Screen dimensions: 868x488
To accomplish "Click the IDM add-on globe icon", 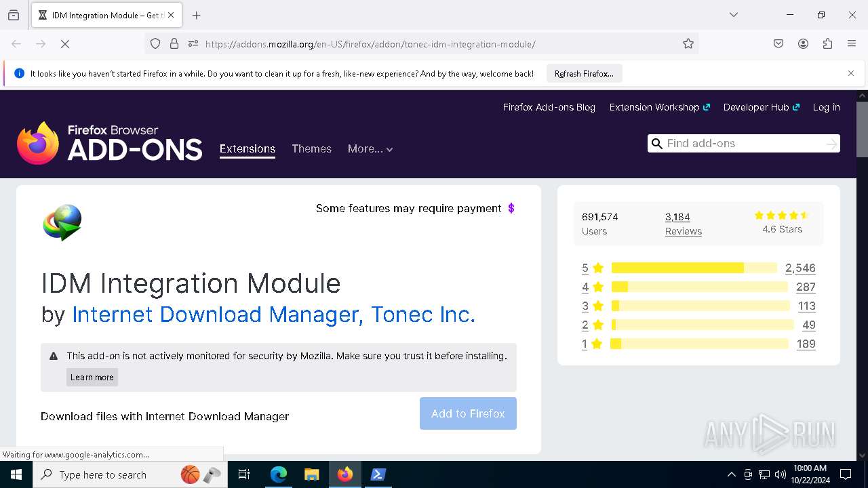I will (x=62, y=222).
